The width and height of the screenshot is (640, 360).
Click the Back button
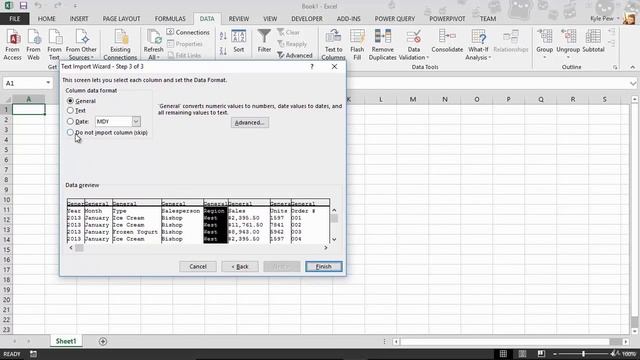(240, 267)
